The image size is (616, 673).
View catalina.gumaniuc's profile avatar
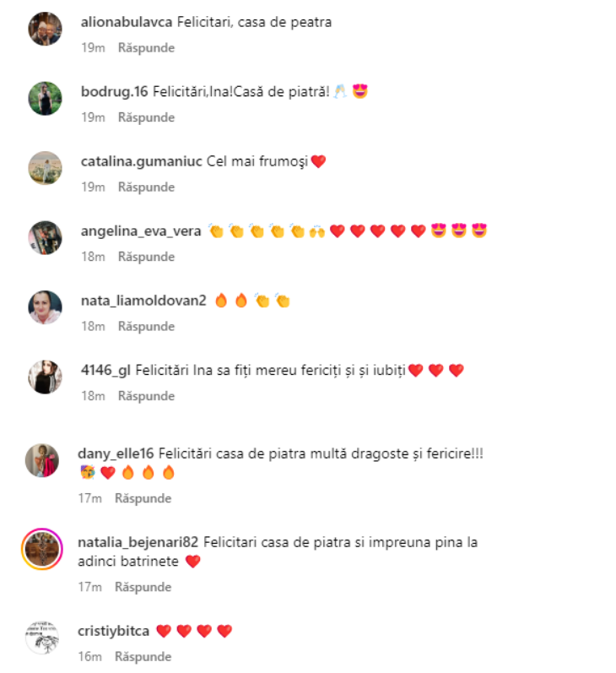[x=45, y=168]
